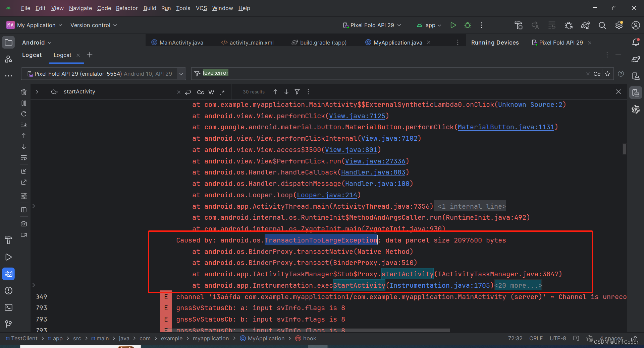Jump to next Logcat occurrence down arrow in left strip
Viewport: 644px width, 348px height.
coord(24,147)
